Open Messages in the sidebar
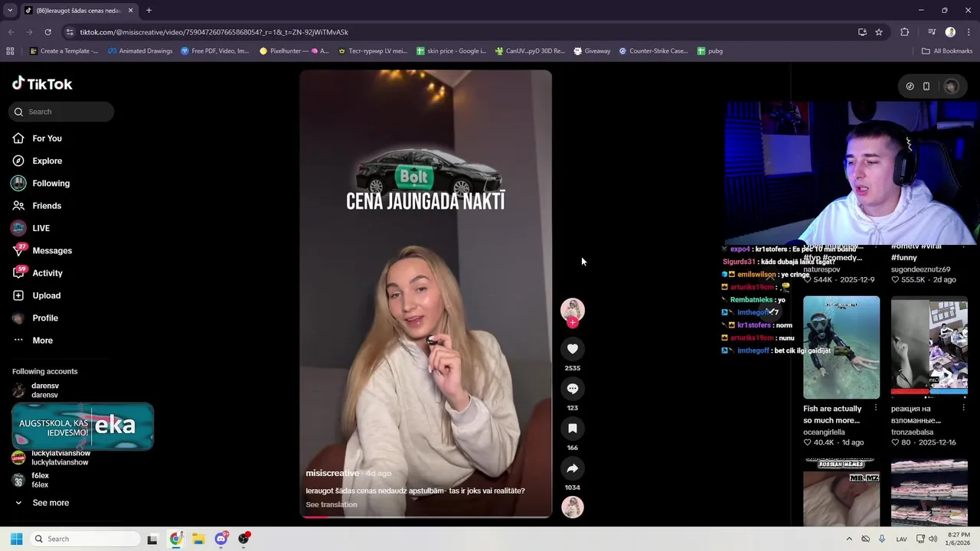 41,250
